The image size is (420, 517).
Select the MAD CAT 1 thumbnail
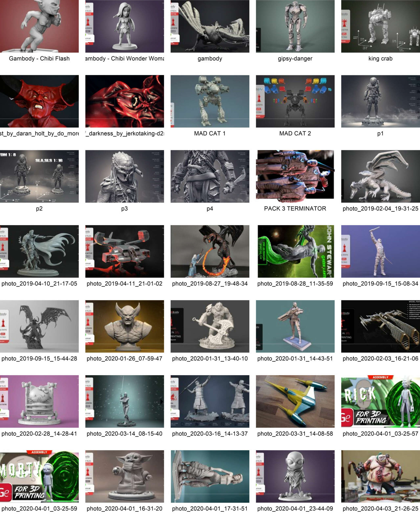click(x=210, y=101)
